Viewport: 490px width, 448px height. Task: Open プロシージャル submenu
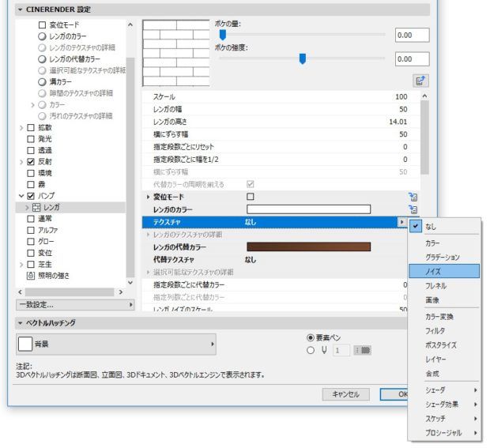tap(443, 433)
